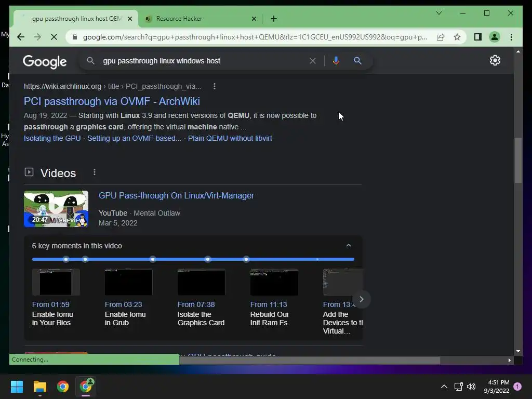Click the page scroll-up arrow
This screenshot has height=399, width=532.
(518, 51)
